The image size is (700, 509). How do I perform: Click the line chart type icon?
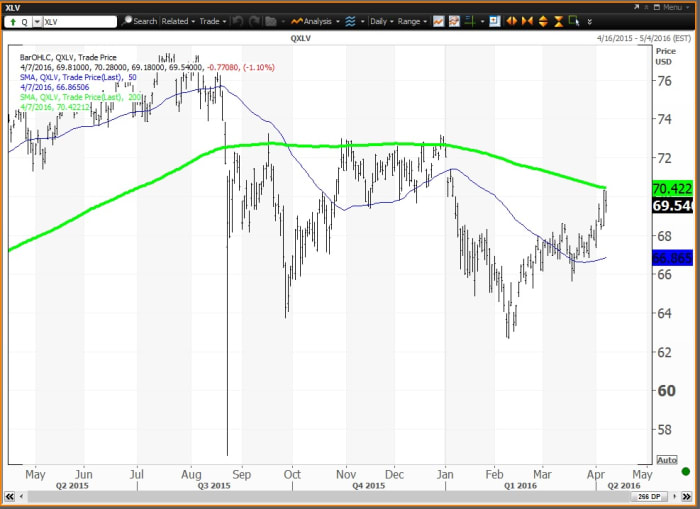click(439, 21)
